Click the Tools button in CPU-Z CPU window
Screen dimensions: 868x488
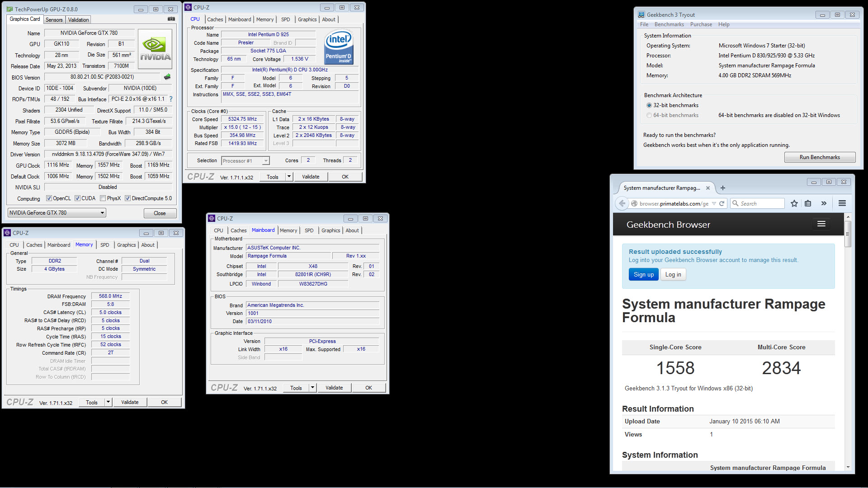[273, 177]
